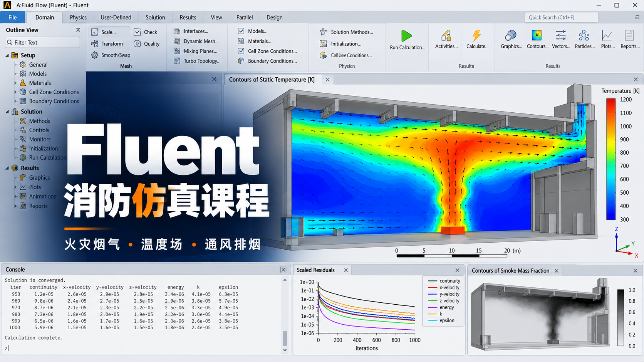This screenshot has width=644, height=362.
Task: Open Interfaces dialog from the ribbon
Action: (x=191, y=31)
